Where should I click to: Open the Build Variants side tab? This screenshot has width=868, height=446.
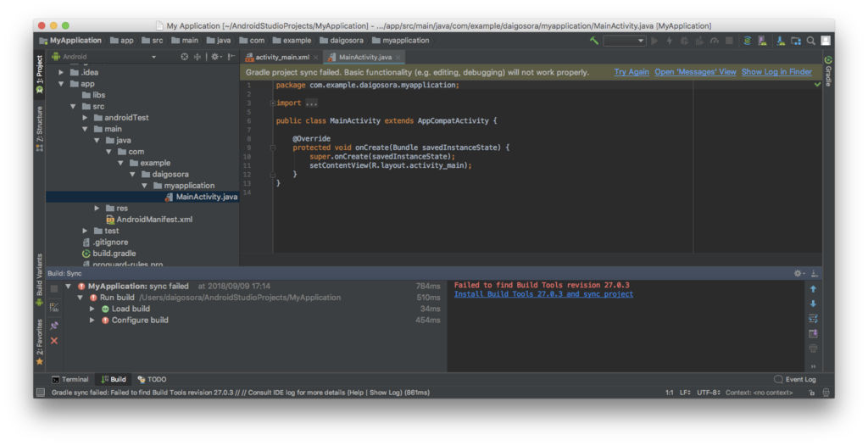[39, 280]
